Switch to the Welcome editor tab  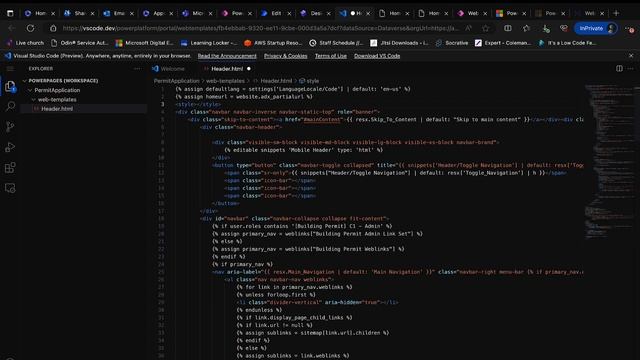pos(173,69)
